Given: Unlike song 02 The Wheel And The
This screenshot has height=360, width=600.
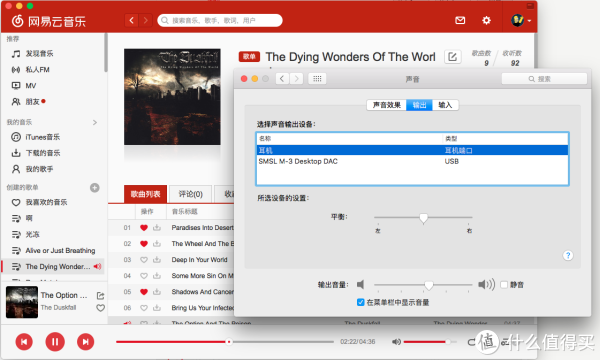Looking at the screenshot, I should tap(144, 244).
